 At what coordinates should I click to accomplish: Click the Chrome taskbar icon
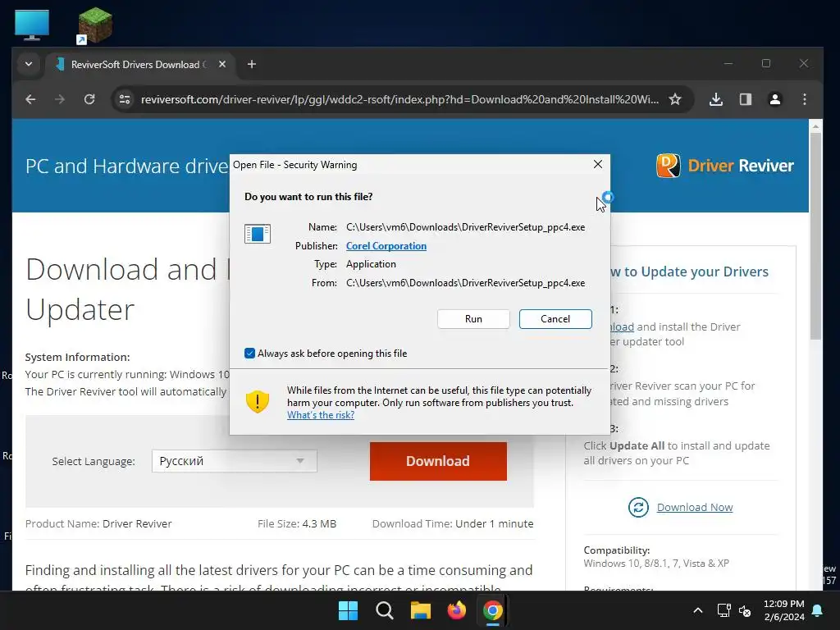click(x=492, y=610)
